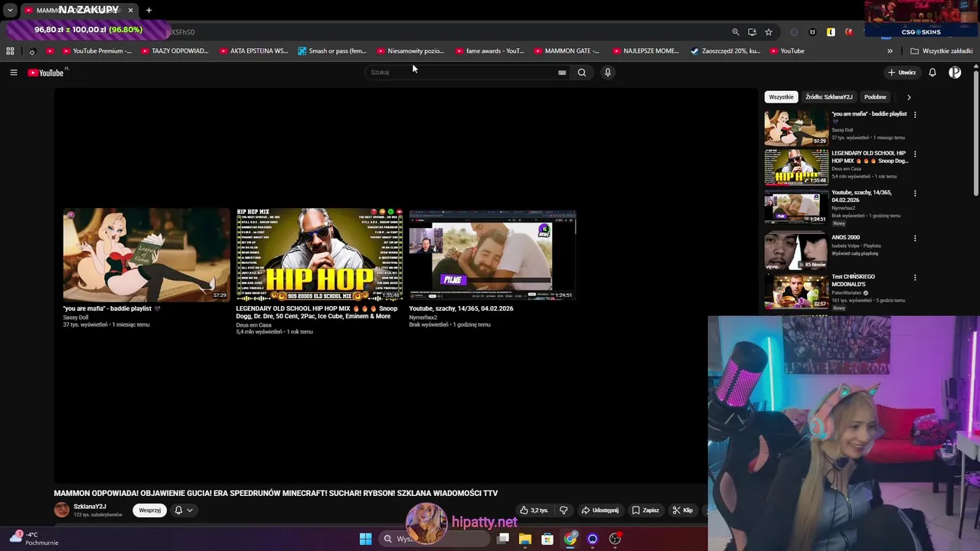Open YouTube Premium bookmark

pyautogui.click(x=97, y=51)
